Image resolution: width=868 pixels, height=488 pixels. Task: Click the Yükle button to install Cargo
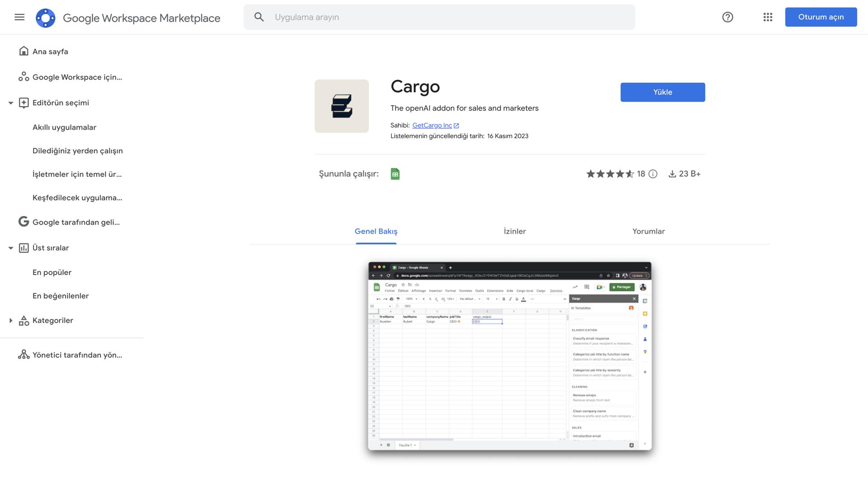tap(662, 92)
